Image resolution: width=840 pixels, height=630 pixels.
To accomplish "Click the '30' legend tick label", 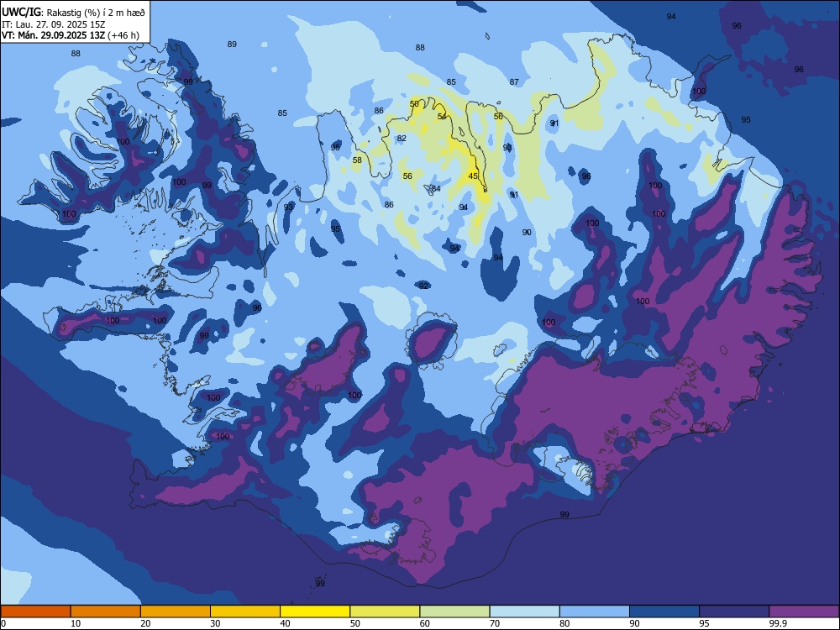I will (x=215, y=623).
